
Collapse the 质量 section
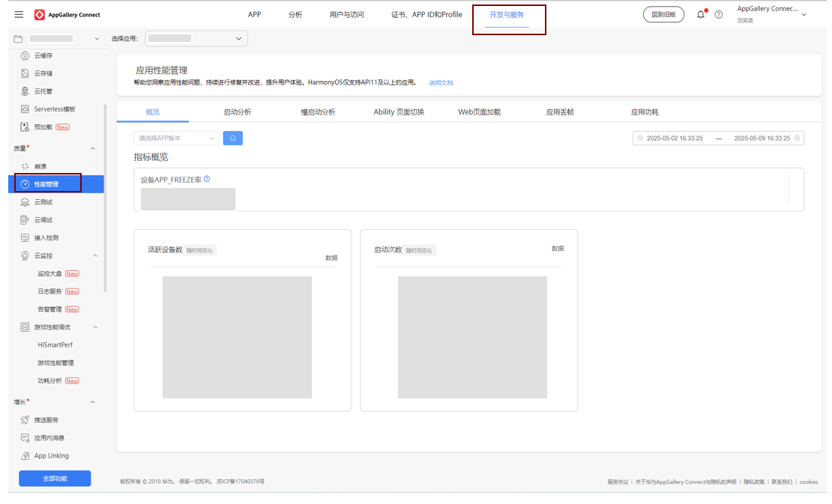tap(93, 148)
